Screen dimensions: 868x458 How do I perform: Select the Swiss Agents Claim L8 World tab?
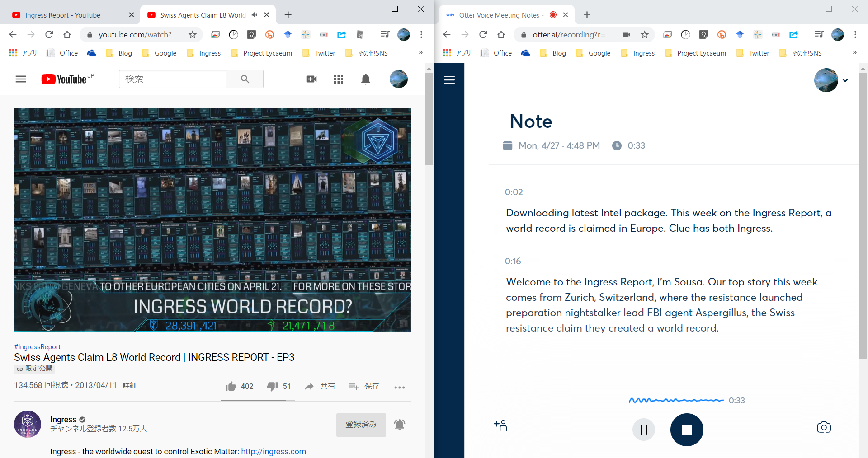click(x=203, y=15)
